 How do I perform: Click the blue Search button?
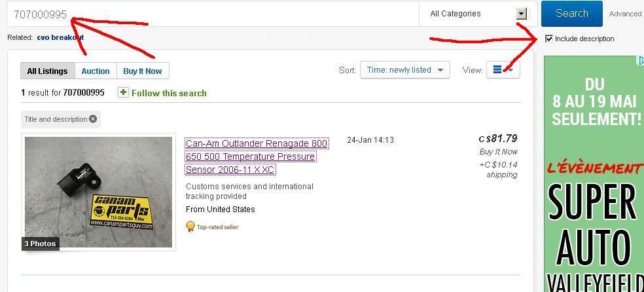(572, 14)
